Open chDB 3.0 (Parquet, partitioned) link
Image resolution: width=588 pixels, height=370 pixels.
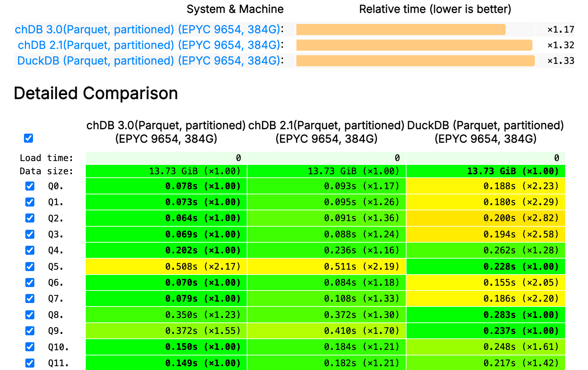(x=148, y=30)
